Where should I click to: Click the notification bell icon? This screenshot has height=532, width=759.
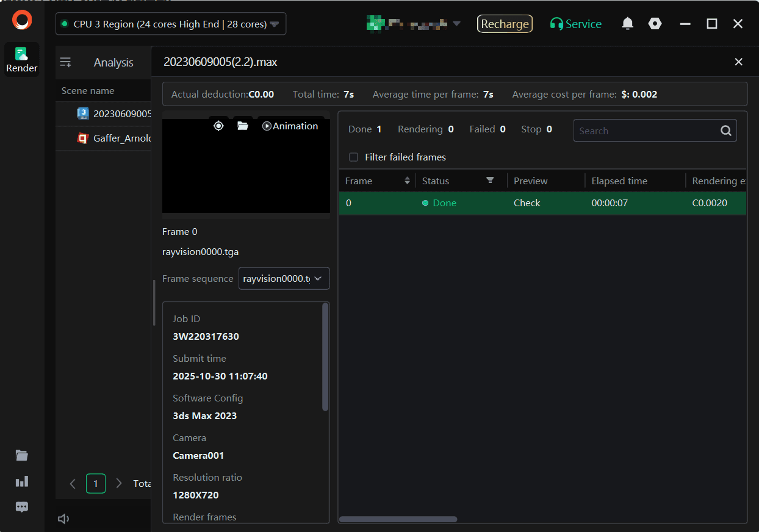pos(627,24)
